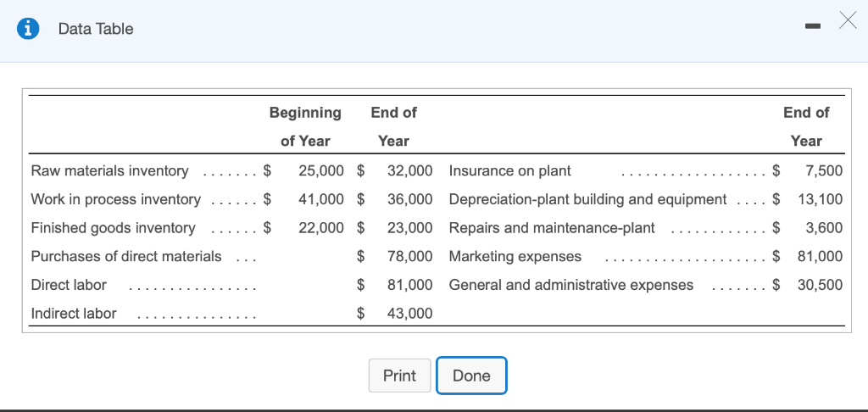The image size is (868, 412).
Task: Click the blue info icon
Action: click(x=30, y=29)
